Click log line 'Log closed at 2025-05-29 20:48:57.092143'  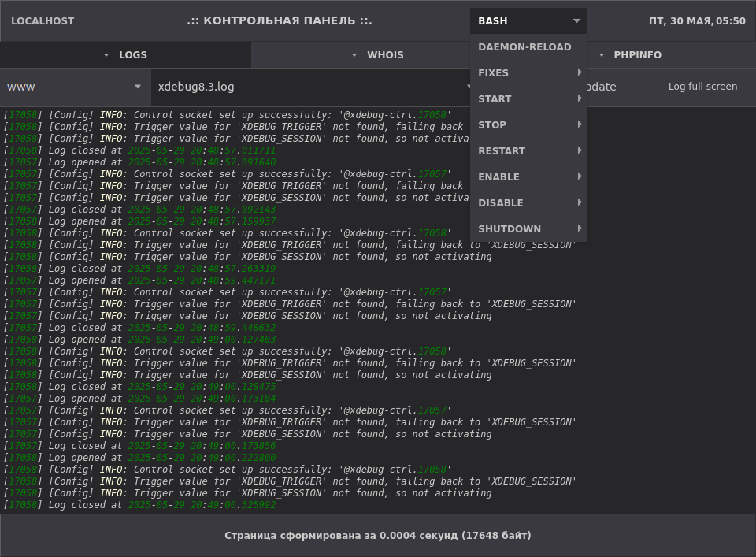(140, 210)
